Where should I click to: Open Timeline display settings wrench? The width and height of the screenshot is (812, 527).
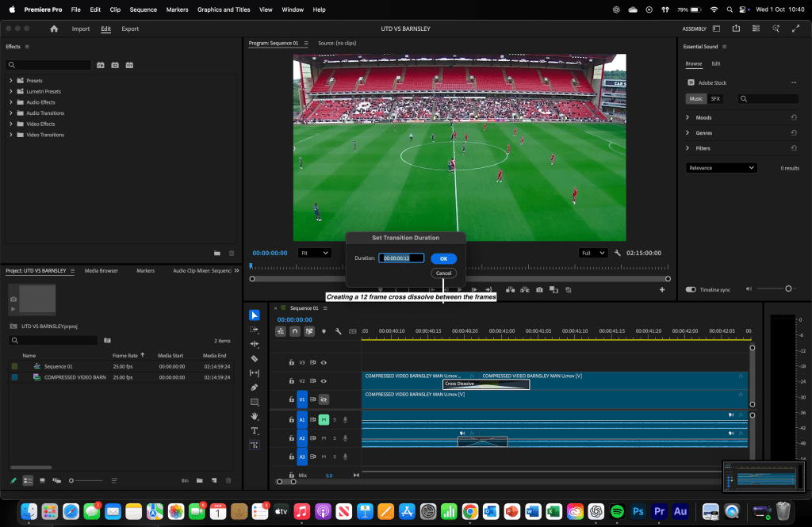click(338, 331)
